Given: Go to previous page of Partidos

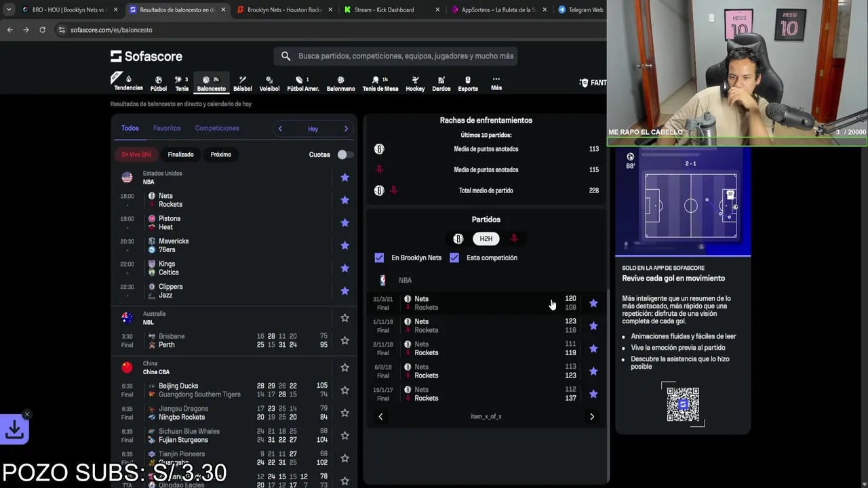Looking at the screenshot, I should coord(380,417).
